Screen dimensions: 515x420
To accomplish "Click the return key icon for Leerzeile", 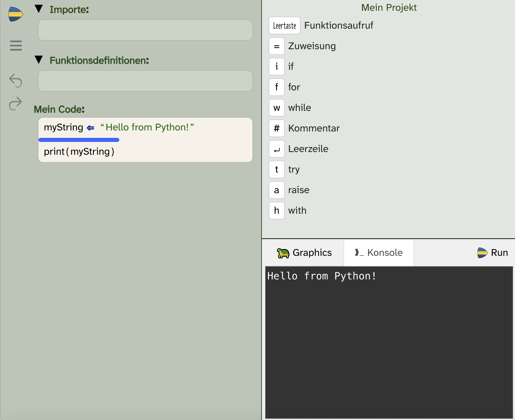I will click(276, 149).
